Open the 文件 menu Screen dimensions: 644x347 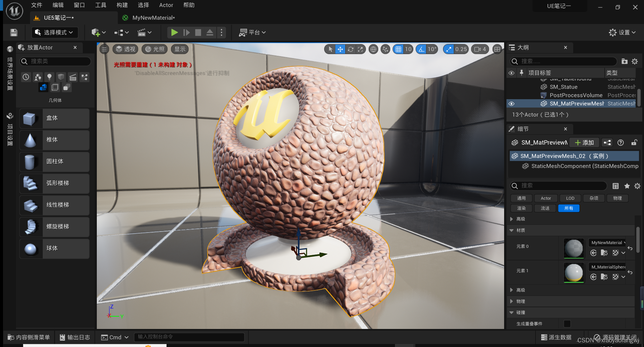coord(37,5)
